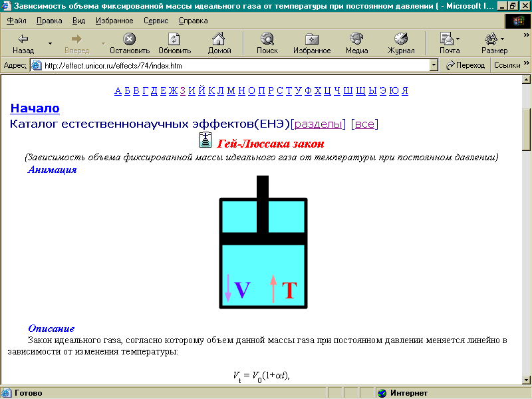Click the Готово status text
The height and width of the screenshot is (399, 532).
29,393
